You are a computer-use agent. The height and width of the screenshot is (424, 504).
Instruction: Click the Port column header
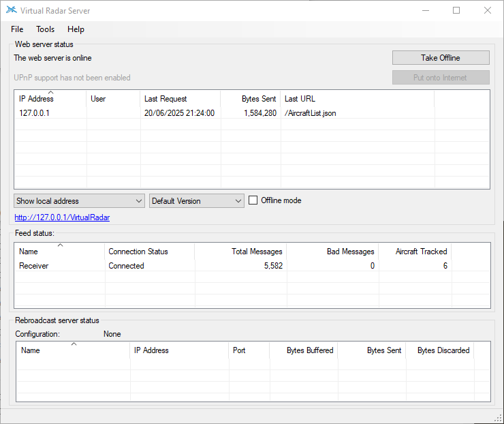coord(249,350)
